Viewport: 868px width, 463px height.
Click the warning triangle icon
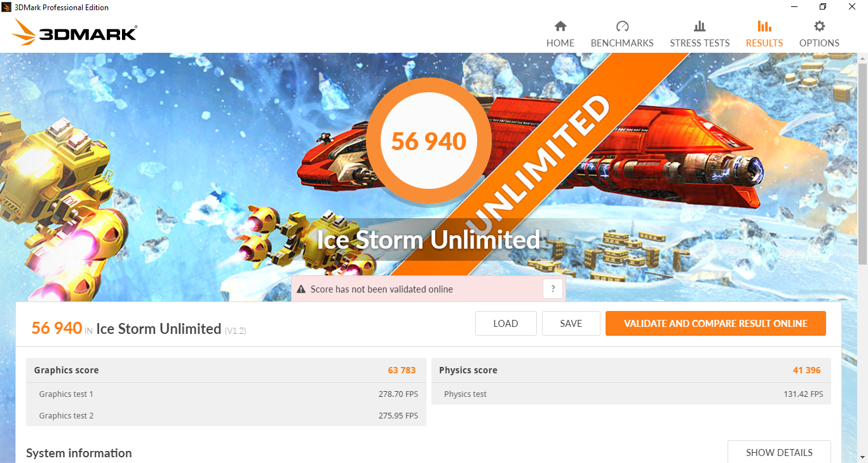coord(301,289)
